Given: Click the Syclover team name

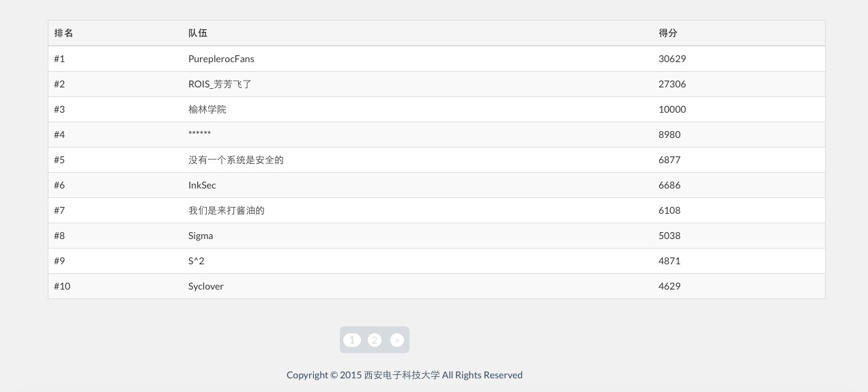Looking at the screenshot, I should tap(205, 286).
